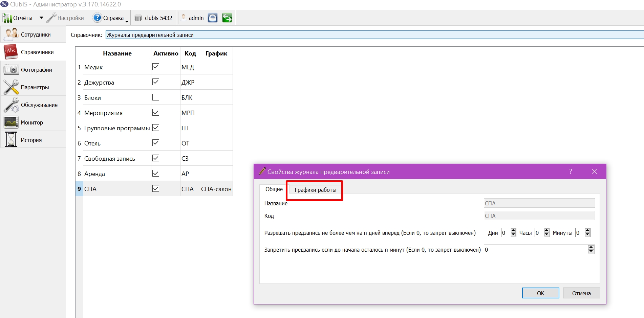
Task: Click the Отмена button
Action: pyautogui.click(x=581, y=293)
